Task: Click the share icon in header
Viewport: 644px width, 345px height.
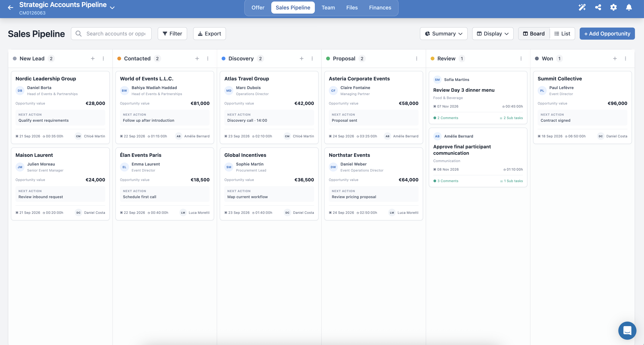Action: point(598,8)
